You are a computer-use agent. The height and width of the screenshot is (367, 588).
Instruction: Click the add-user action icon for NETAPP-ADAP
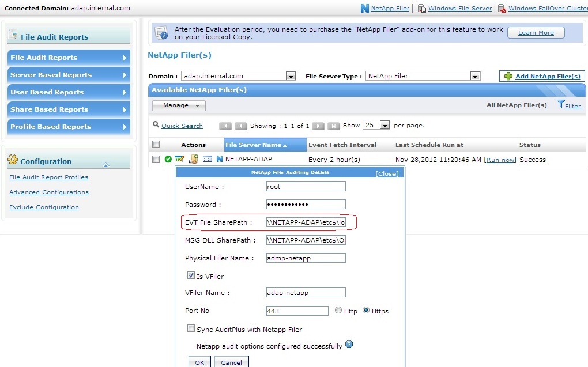pyautogui.click(x=194, y=158)
